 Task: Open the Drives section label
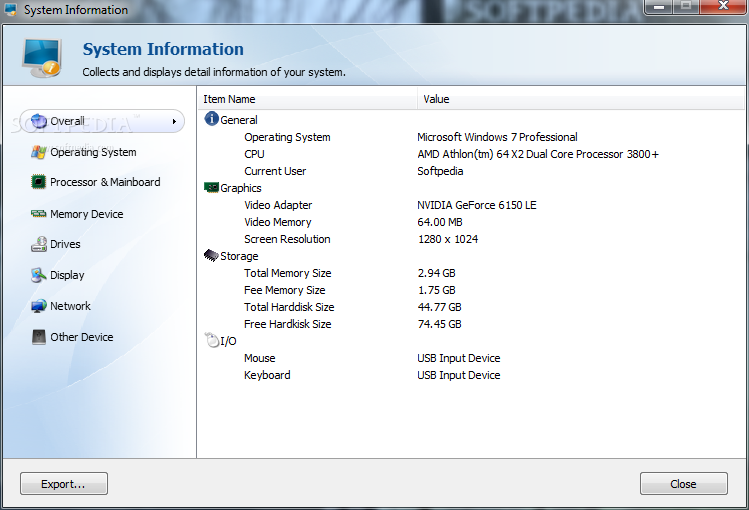click(65, 244)
